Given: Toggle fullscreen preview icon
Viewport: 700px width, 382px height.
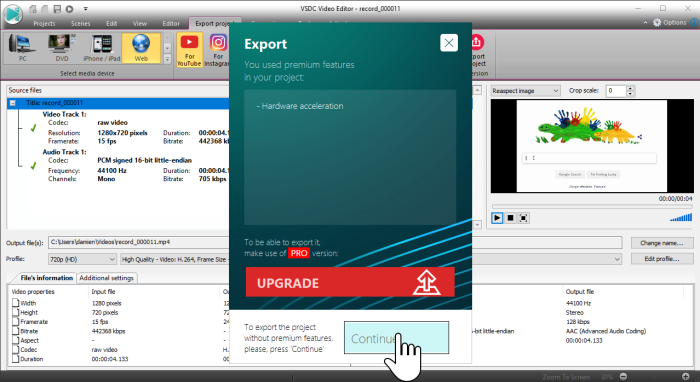Looking at the screenshot, I should (x=524, y=218).
